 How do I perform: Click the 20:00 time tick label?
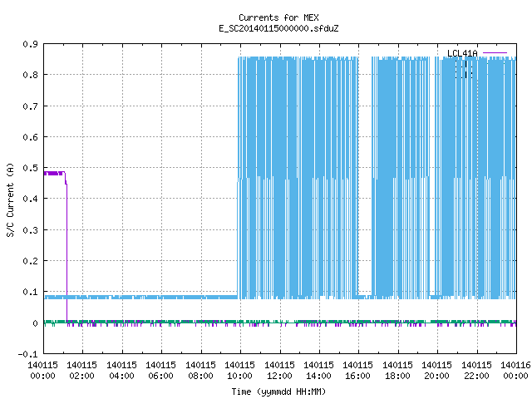[x=436, y=376]
